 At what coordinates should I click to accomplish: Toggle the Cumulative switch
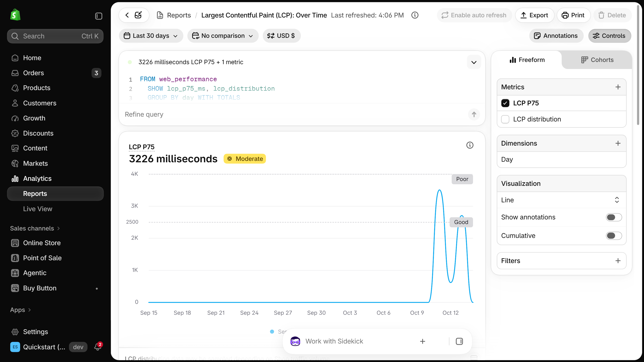coord(614,236)
